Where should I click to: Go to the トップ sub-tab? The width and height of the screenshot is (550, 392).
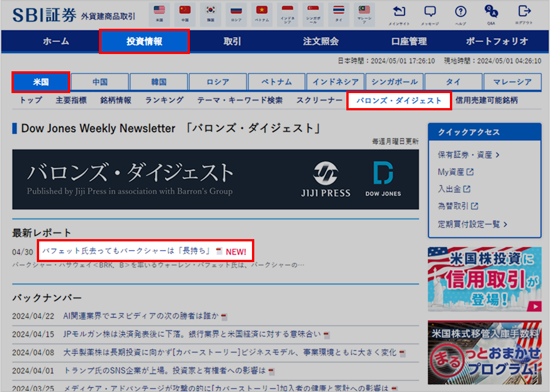click(x=31, y=101)
